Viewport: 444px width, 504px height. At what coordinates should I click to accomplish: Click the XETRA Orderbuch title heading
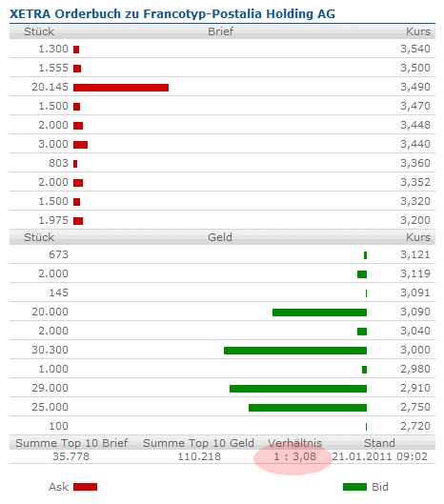click(x=172, y=14)
